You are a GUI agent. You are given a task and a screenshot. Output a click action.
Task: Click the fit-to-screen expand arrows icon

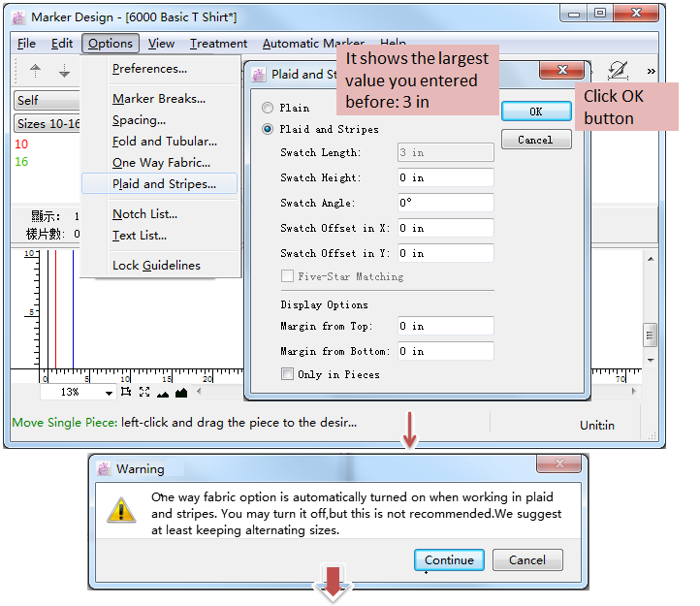click(144, 392)
